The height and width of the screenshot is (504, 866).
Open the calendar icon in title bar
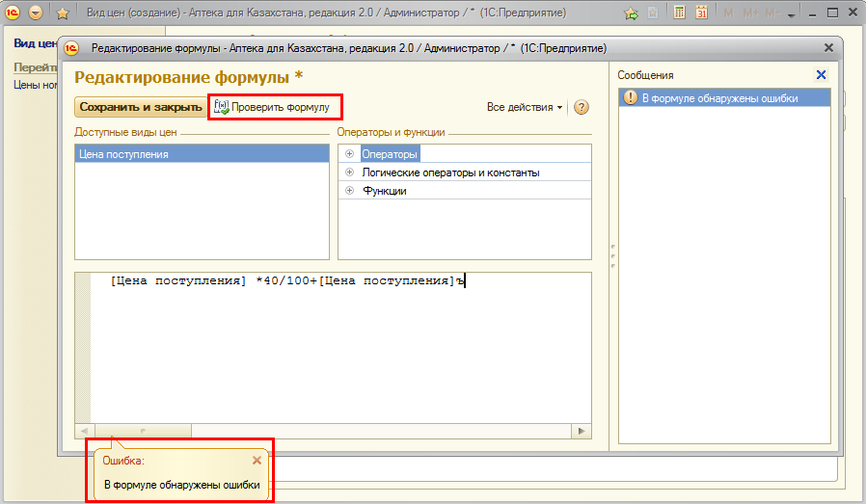click(702, 13)
